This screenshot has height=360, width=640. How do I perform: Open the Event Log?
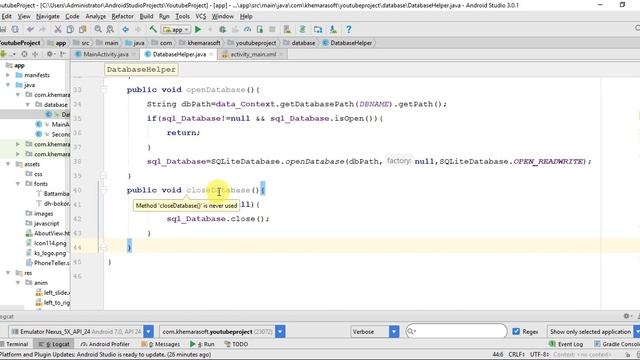point(566,344)
